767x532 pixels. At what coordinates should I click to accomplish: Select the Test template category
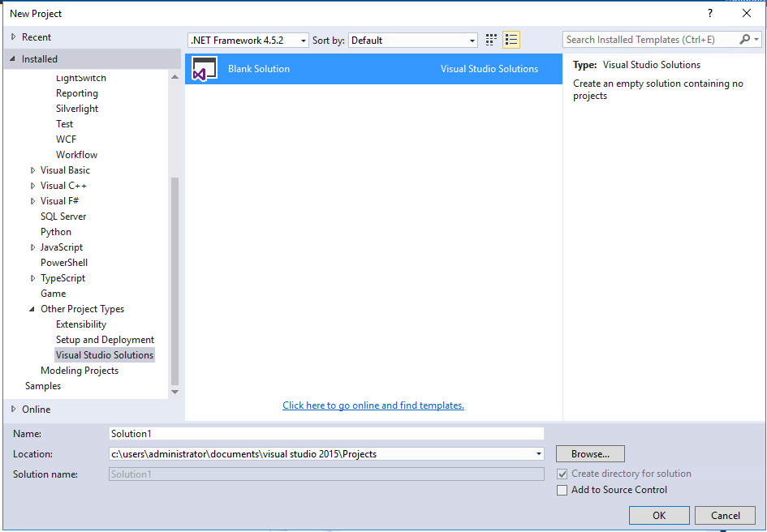pyautogui.click(x=65, y=124)
